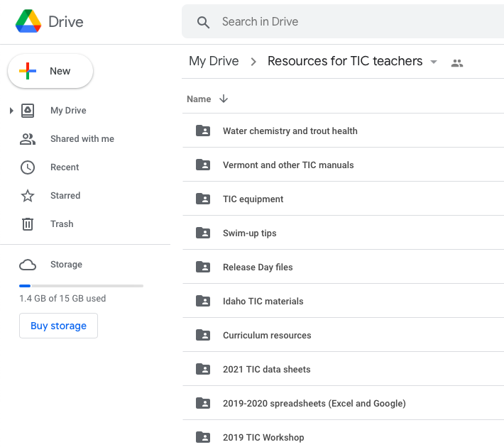Go to My Drive breadcrumb
504x447 pixels.
point(214,61)
